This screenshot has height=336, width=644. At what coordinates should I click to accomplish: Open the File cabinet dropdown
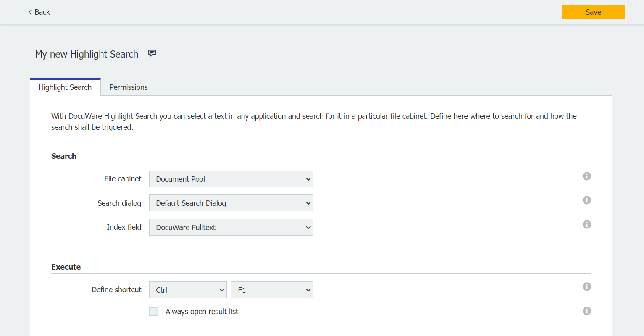point(231,179)
